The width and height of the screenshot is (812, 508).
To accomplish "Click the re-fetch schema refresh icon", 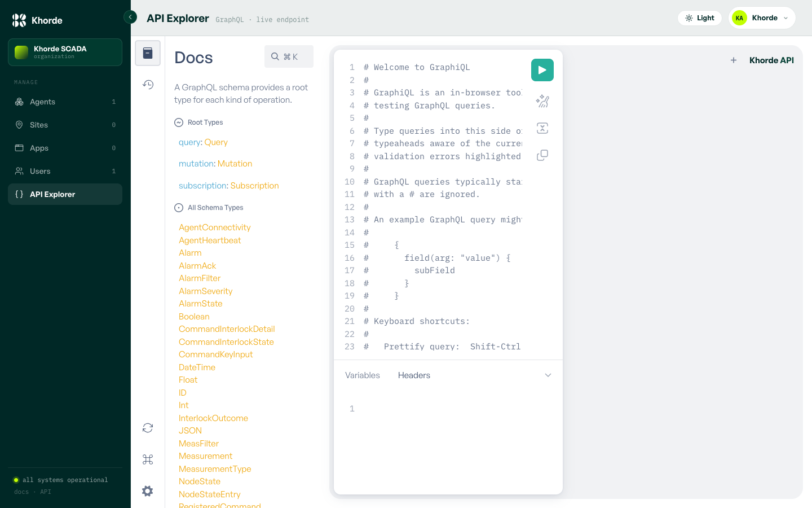I will tap(148, 428).
